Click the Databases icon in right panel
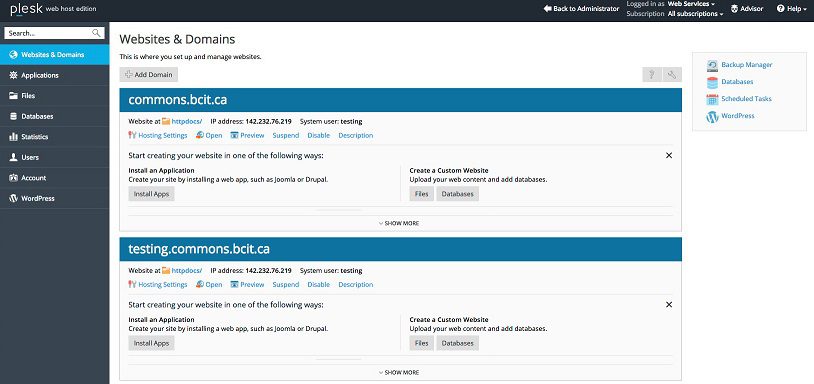Screen dimensions: 814x384 pos(712,83)
